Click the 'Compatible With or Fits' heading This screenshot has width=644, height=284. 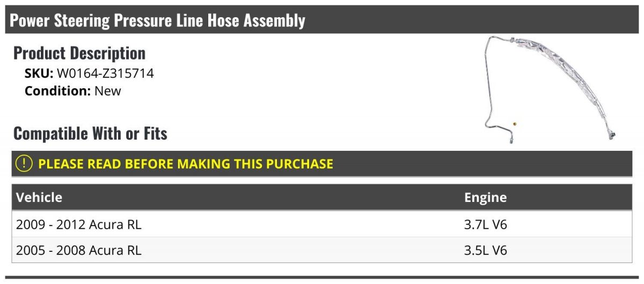(90, 133)
